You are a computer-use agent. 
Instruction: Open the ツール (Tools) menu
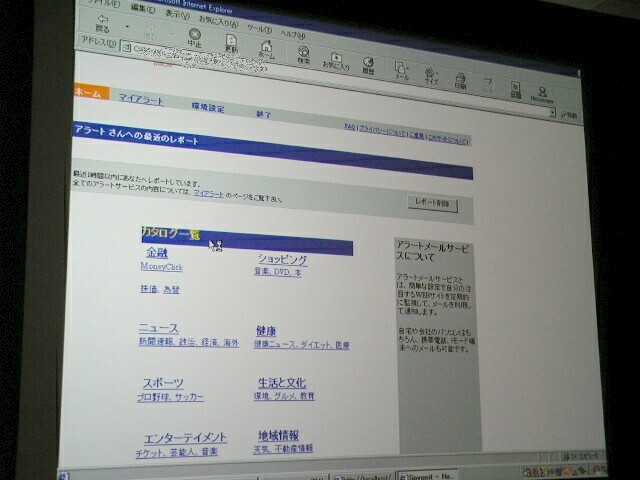(259, 29)
